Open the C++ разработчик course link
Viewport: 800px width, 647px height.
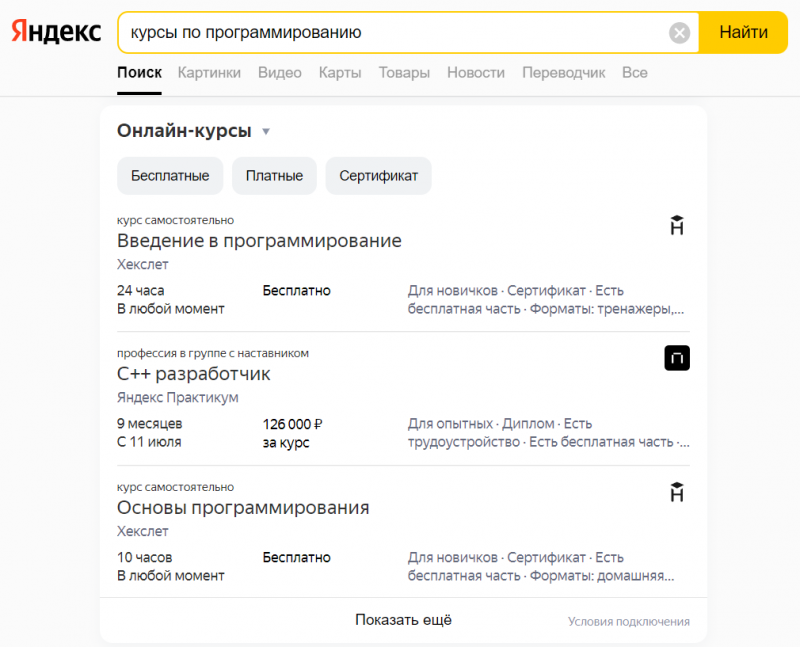point(194,374)
